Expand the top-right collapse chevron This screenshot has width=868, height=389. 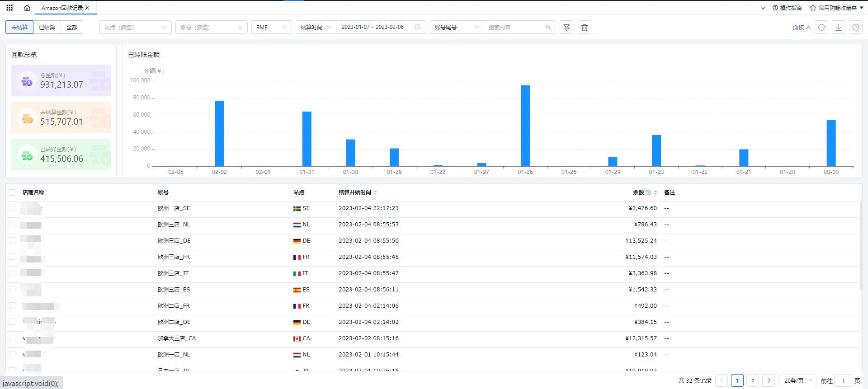[763, 8]
